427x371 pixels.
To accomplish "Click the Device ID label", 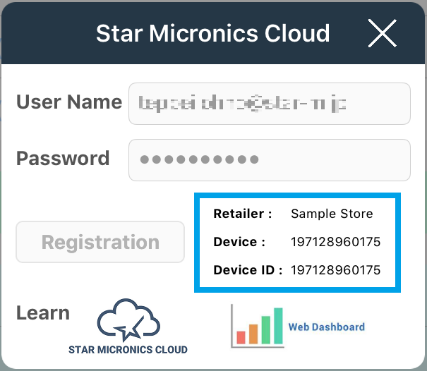I will click(248, 270).
